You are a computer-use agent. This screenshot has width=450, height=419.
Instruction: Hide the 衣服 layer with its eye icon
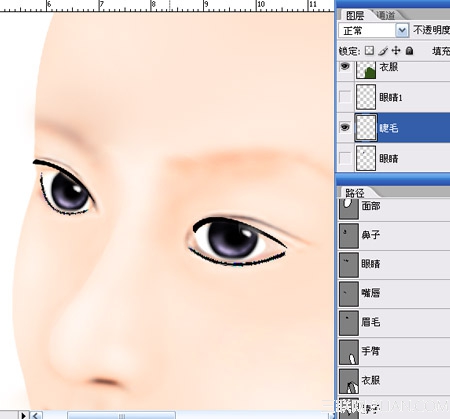(345, 67)
